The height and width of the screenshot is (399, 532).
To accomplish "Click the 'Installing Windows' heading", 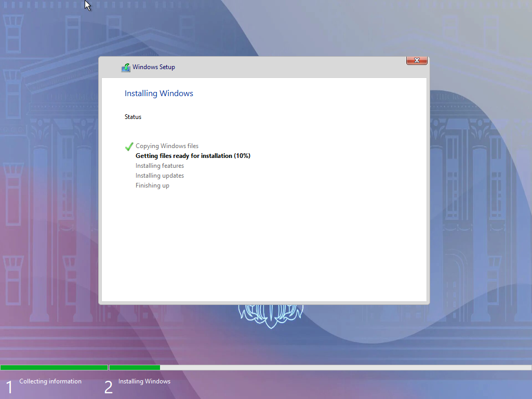I will (159, 94).
